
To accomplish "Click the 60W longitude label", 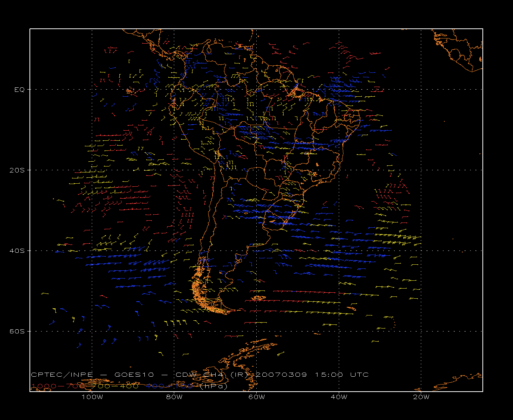I will 257,397.
